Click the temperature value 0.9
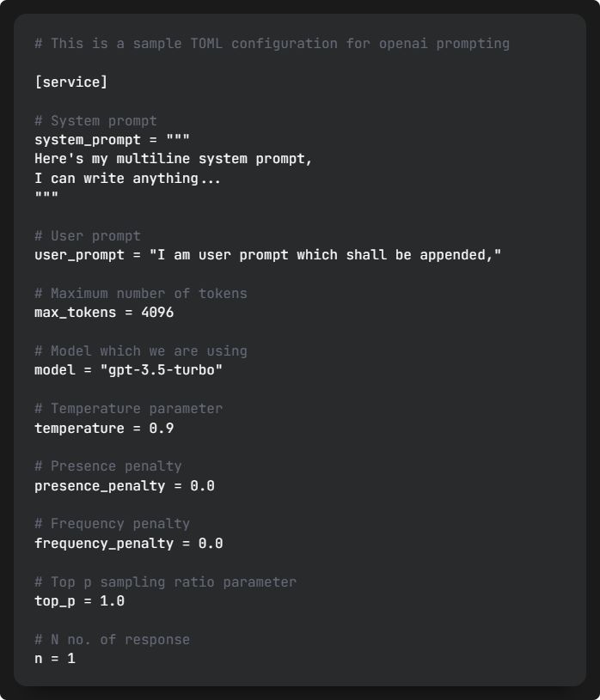The width and height of the screenshot is (600, 700). (162, 428)
